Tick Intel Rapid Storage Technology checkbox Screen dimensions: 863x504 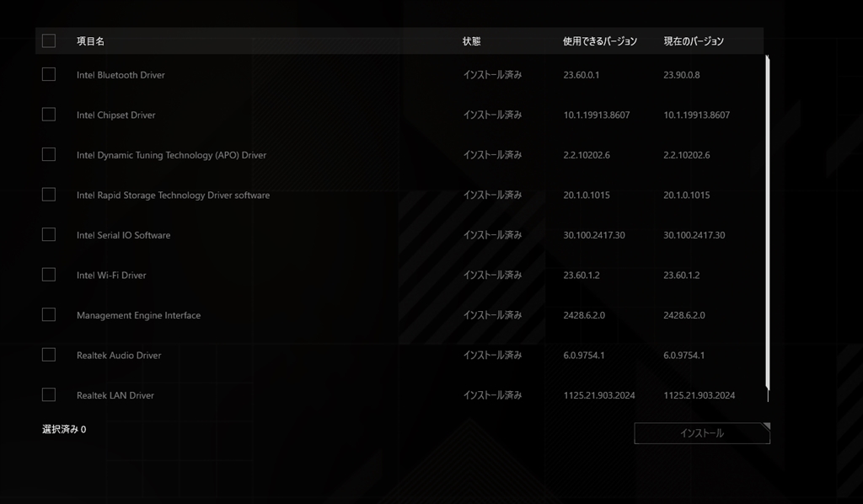(x=48, y=195)
